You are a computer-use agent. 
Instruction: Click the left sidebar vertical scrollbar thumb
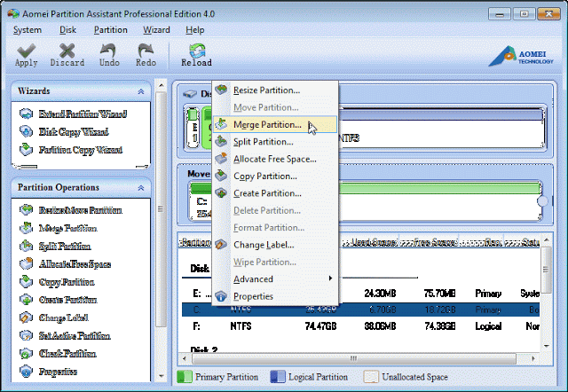162,208
